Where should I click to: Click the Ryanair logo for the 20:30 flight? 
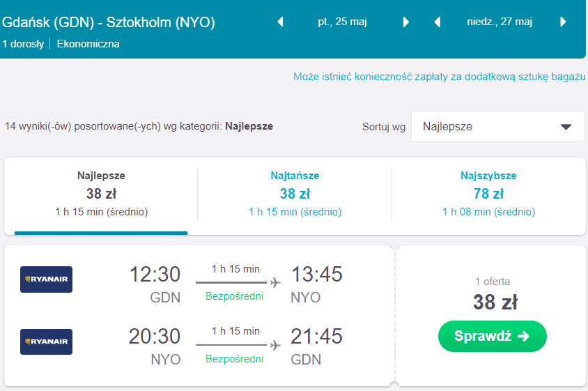point(46,342)
